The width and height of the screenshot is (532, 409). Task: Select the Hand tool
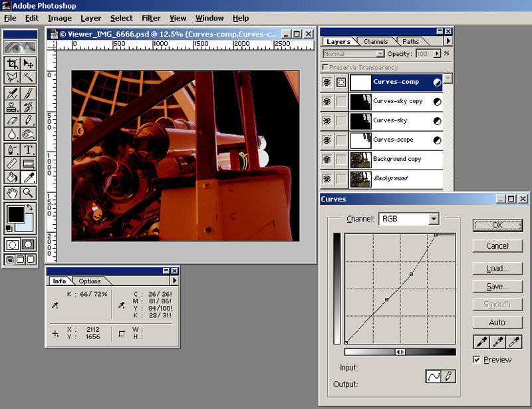coord(12,193)
